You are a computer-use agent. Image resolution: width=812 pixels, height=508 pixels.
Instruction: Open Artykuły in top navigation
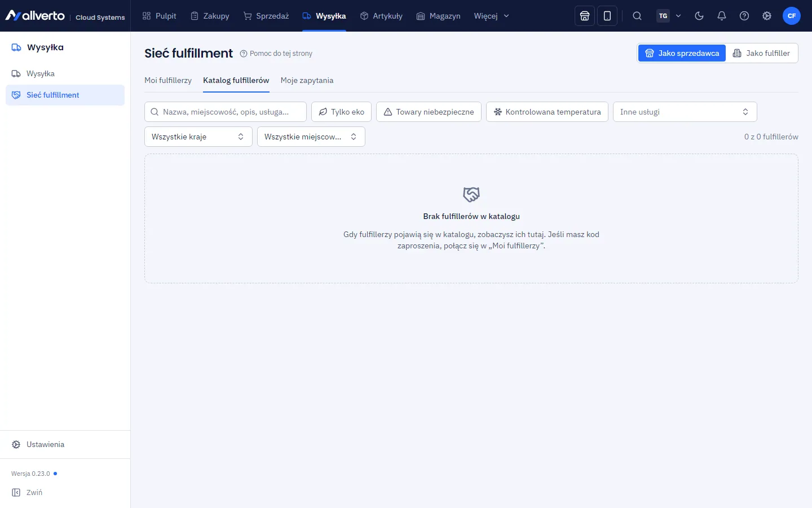tap(382, 16)
